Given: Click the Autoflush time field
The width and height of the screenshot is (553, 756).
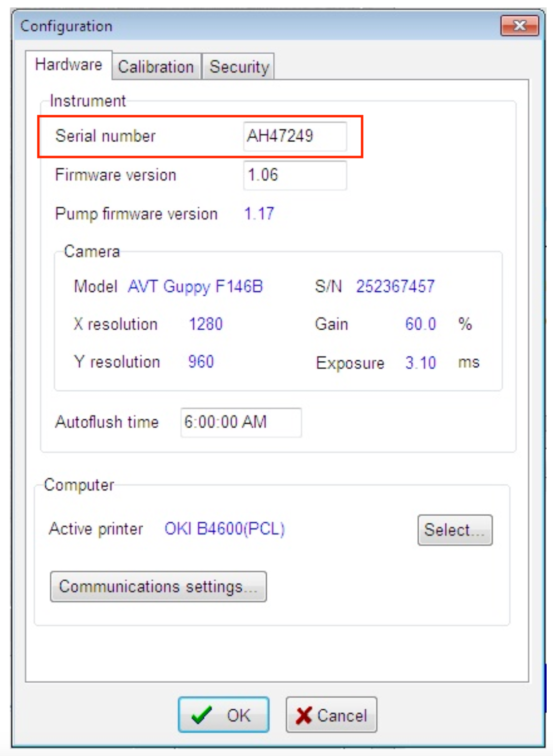Looking at the screenshot, I should tap(241, 421).
